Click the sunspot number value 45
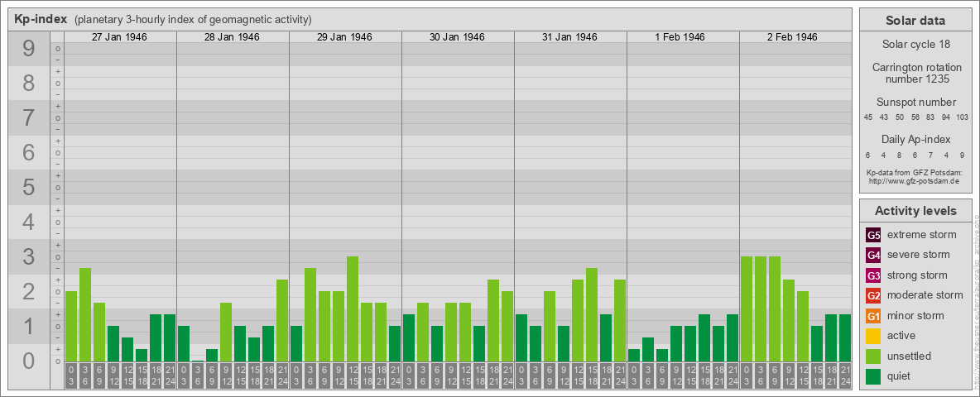Viewport: 980px width, 397px height. click(x=868, y=117)
